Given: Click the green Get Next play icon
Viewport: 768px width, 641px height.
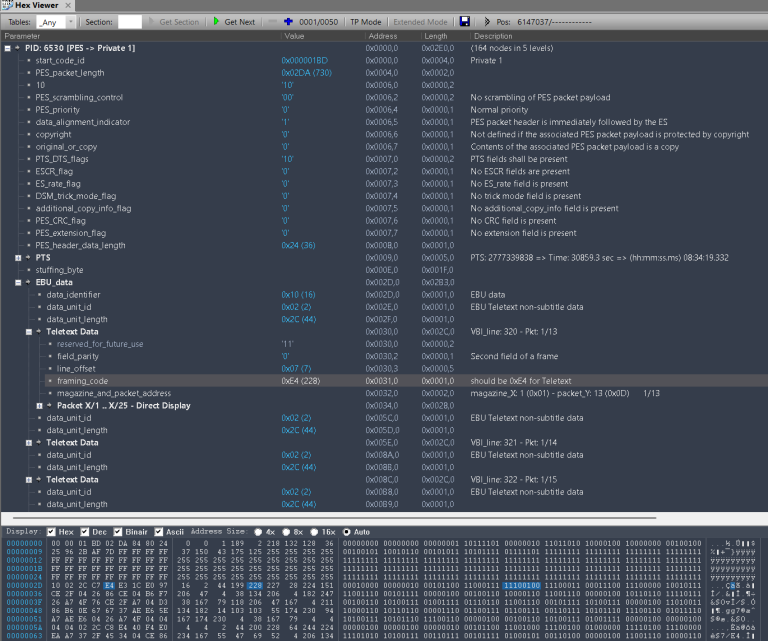Looking at the screenshot, I should click(216, 22).
